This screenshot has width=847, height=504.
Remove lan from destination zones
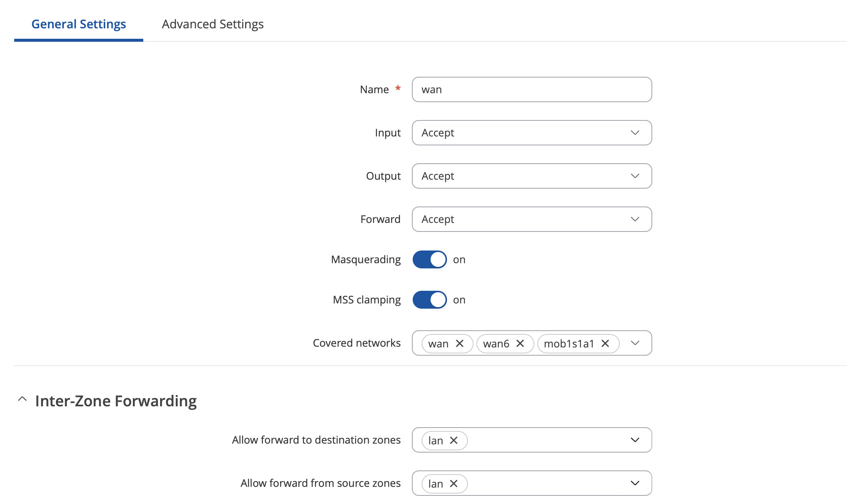[454, 440]
